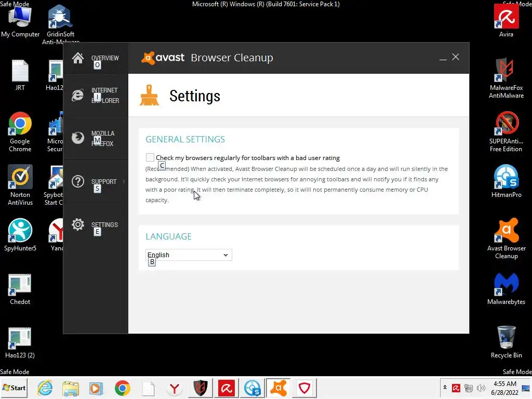Switch to Avira in the taskbar
The image size is (532, 399).
coord(227,388)
